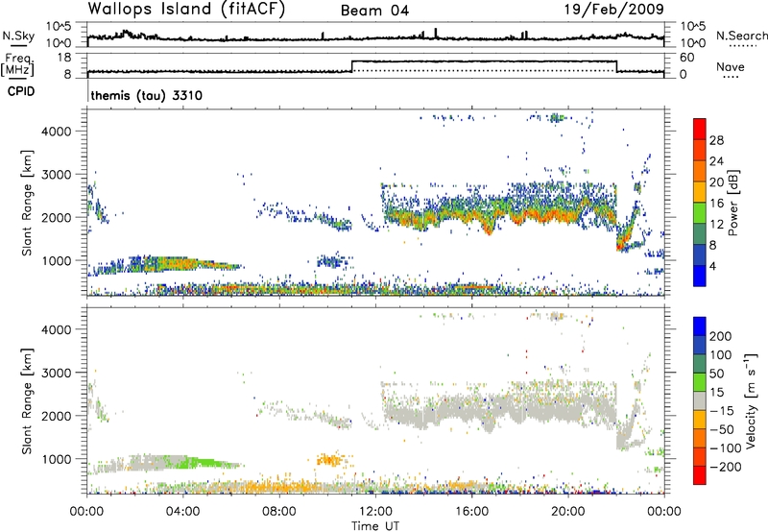The height and width of the screenshot is (532, 768).
Task: Click the '04:00' time tick label
Action: coord(183,512)
